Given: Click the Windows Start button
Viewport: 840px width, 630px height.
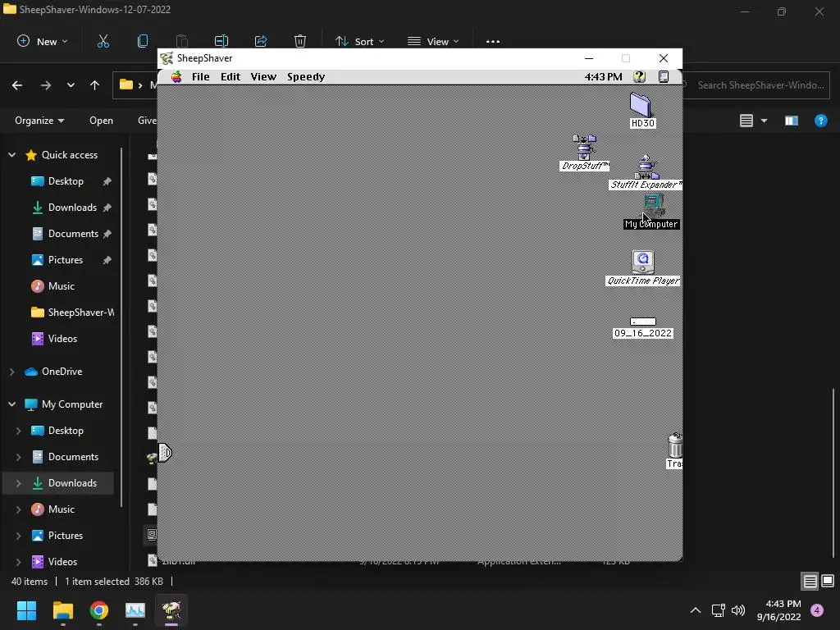Looking at the screenshot, I should (x=26, y=610).
